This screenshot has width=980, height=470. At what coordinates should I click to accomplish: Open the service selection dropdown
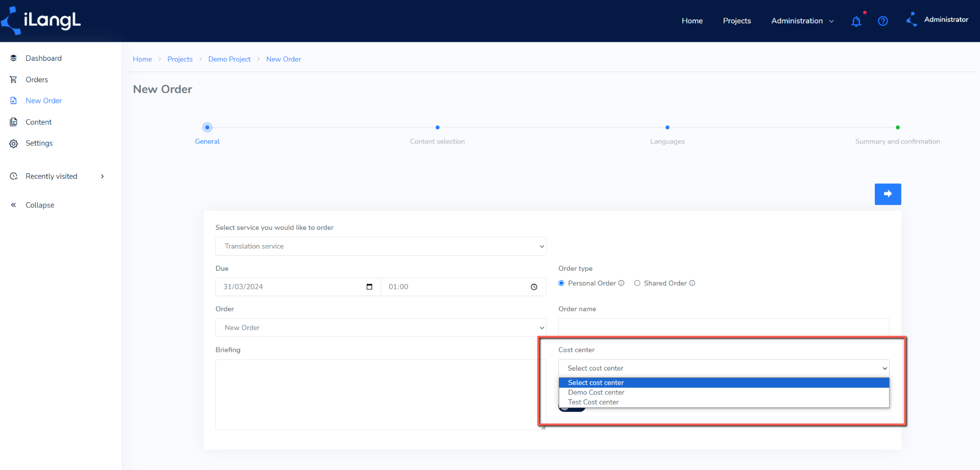(x=381, y=246)
